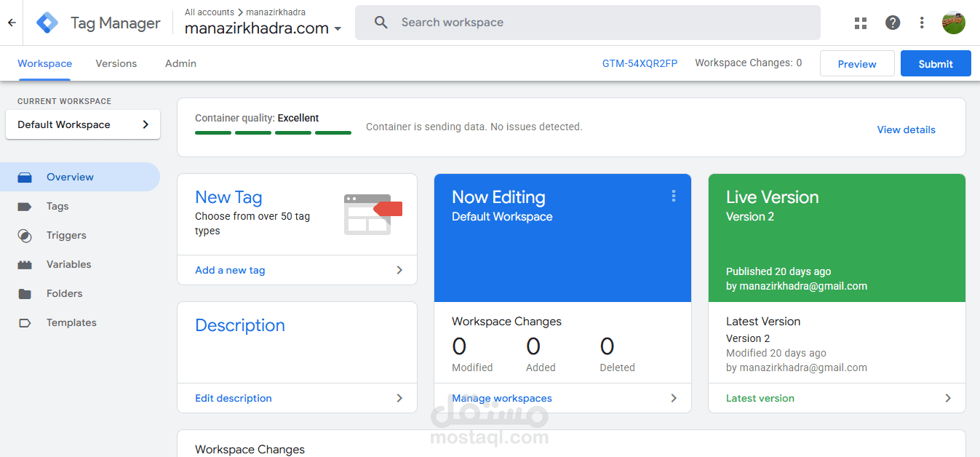This screenshot has width=980, height=457.
Task: Switch to the Versions tab
Action: [x=116, y=63]
